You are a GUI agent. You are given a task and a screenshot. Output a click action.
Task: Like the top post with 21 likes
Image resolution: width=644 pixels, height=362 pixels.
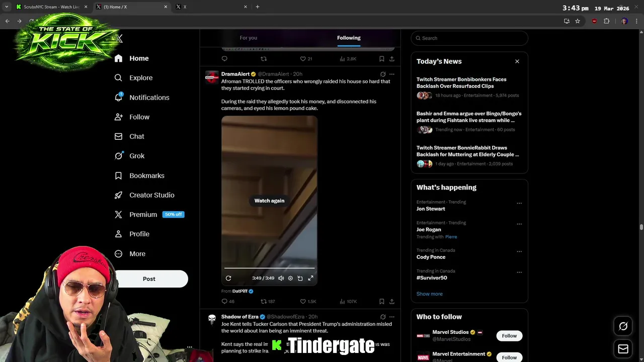(306, 59)
